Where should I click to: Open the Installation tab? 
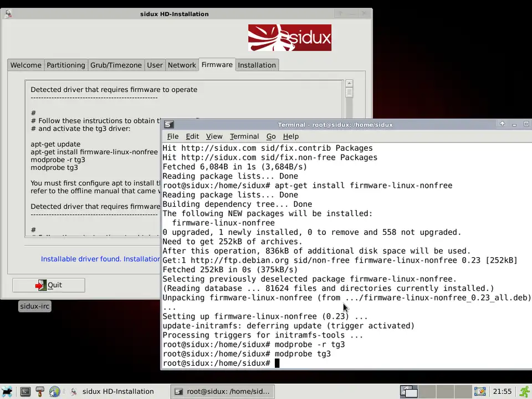point(256,65)
